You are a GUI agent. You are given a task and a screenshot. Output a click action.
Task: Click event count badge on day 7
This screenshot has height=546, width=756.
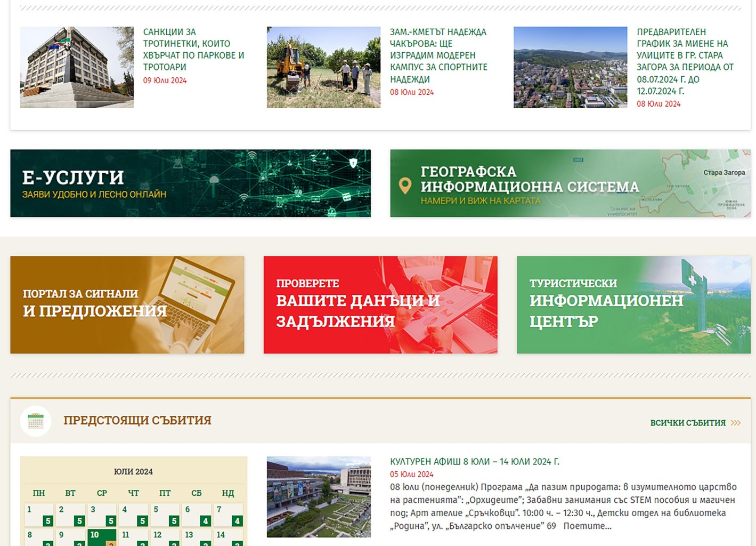237,520
